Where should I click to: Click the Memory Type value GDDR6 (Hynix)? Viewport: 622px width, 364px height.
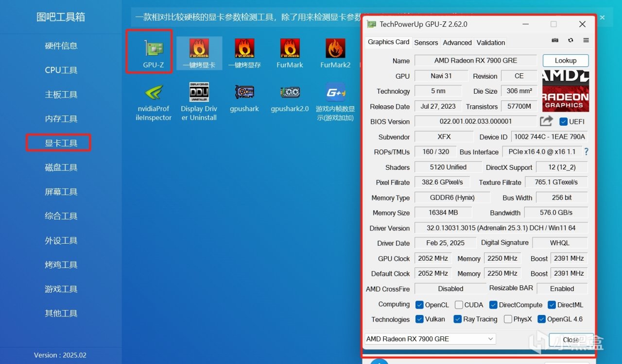point(452,198)
